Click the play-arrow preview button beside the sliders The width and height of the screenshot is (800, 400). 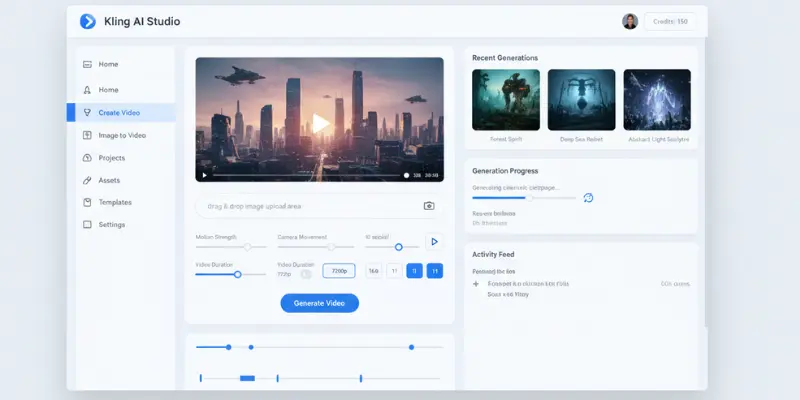pos(434,241)
